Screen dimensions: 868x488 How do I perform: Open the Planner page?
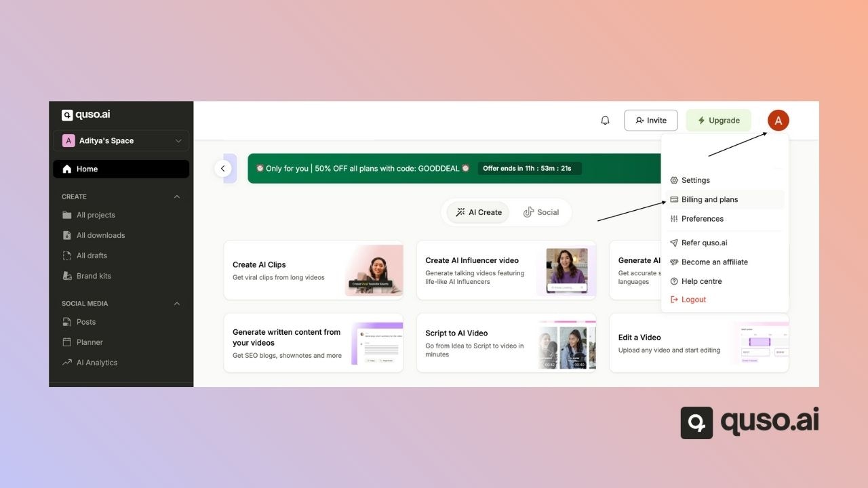[x=90, y=342]
